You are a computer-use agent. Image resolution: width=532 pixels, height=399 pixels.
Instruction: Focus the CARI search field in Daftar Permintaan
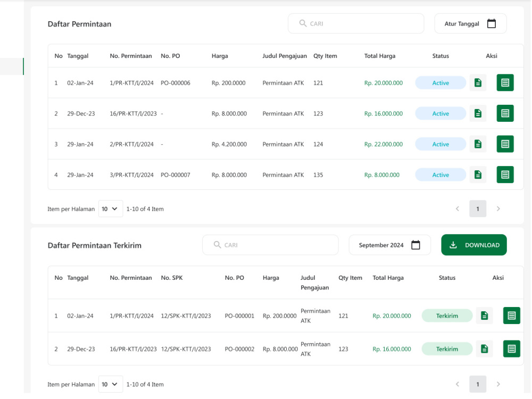(x=356, y=23)
